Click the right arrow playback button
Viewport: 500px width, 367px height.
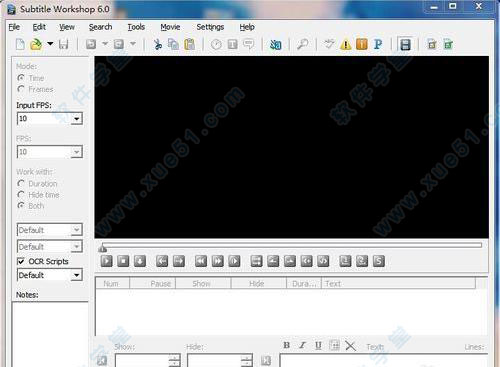(x=179, y=261)
